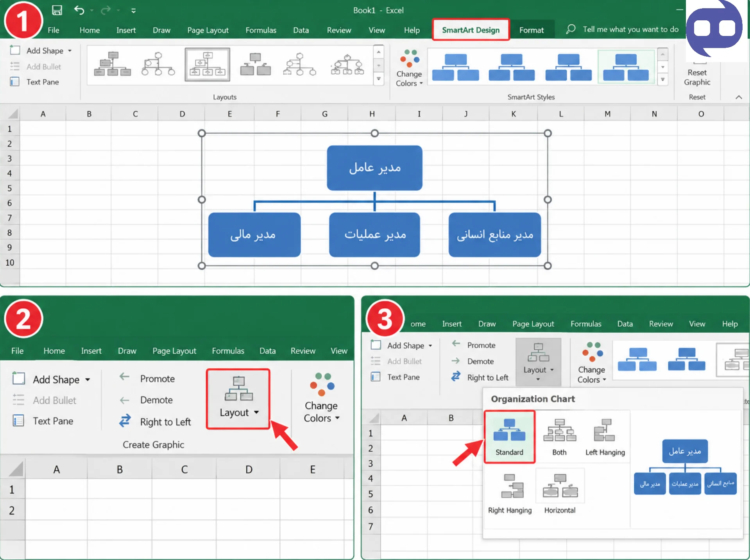The height and width of the screenshot is (560, 750).
Task: Choose the Right Hanging layout option
Action: pyautogui.click(x=510, y=494)
